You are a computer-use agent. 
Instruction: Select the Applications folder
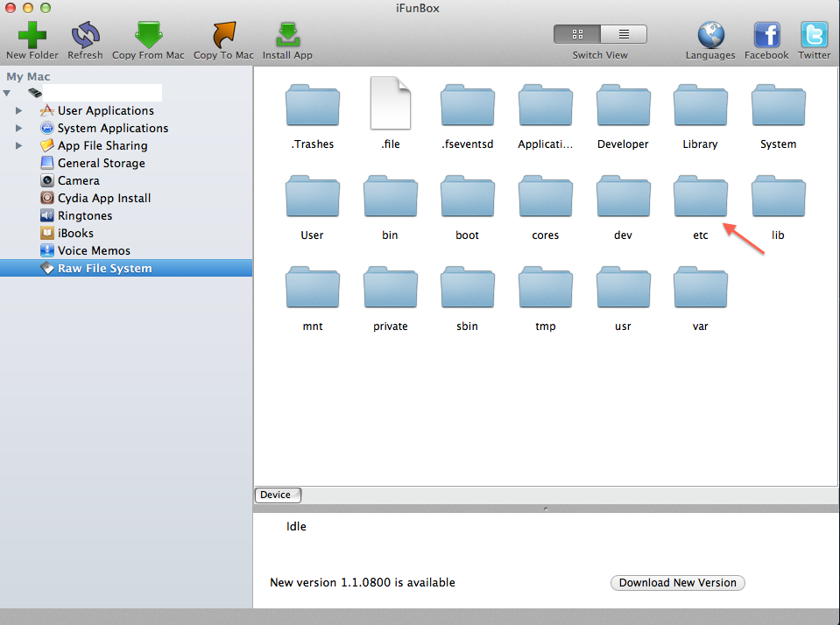546,106
